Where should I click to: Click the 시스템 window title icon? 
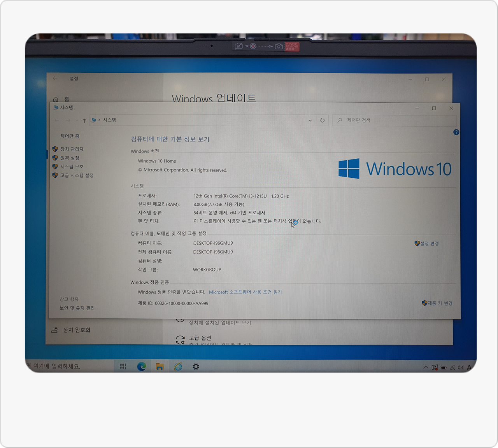point(56,108)
